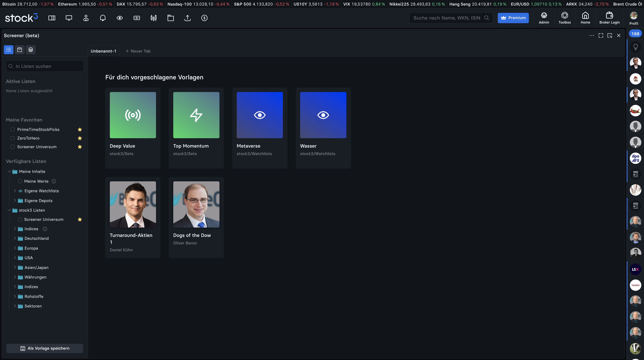Open the candlestick chart icon in navigation
The image size is (644, 360).
click(154, 18)
